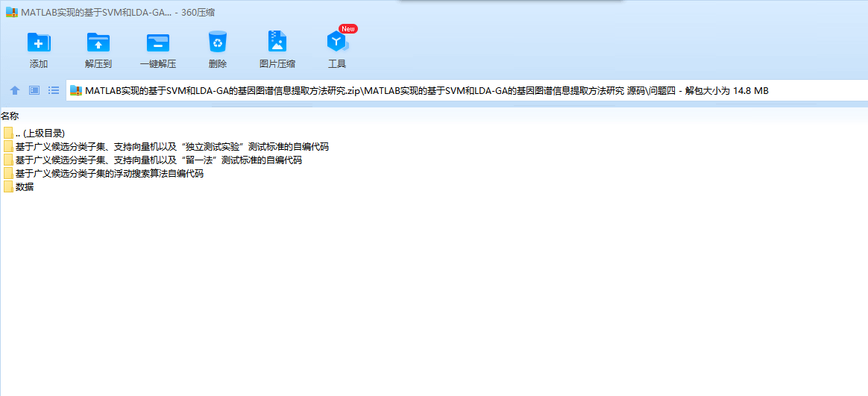Click the 解压到 (Extract to) icon
This screenshot has height=396, width=868.
[x=98, y=42]
